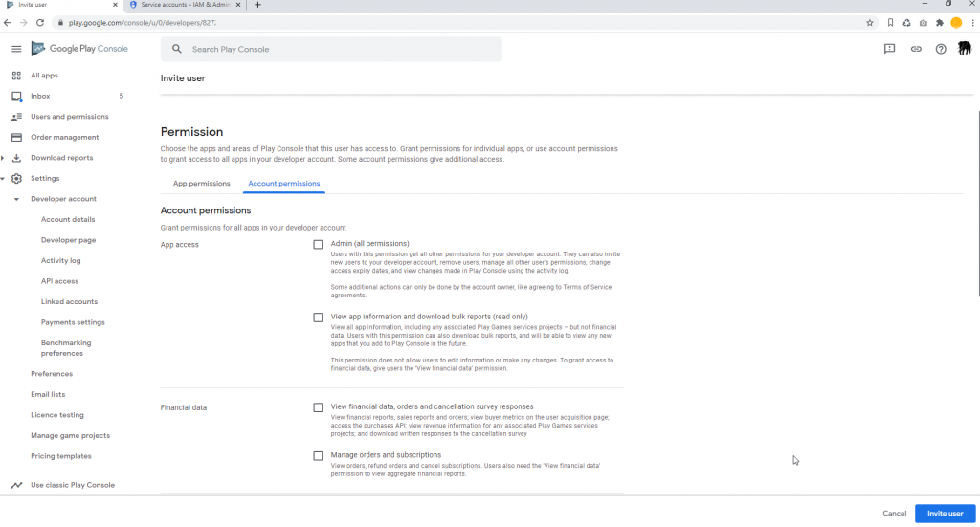Select the Account permissions tab
Image resolution: width=980 pixels, height=527 pixels.
point(283,184)
